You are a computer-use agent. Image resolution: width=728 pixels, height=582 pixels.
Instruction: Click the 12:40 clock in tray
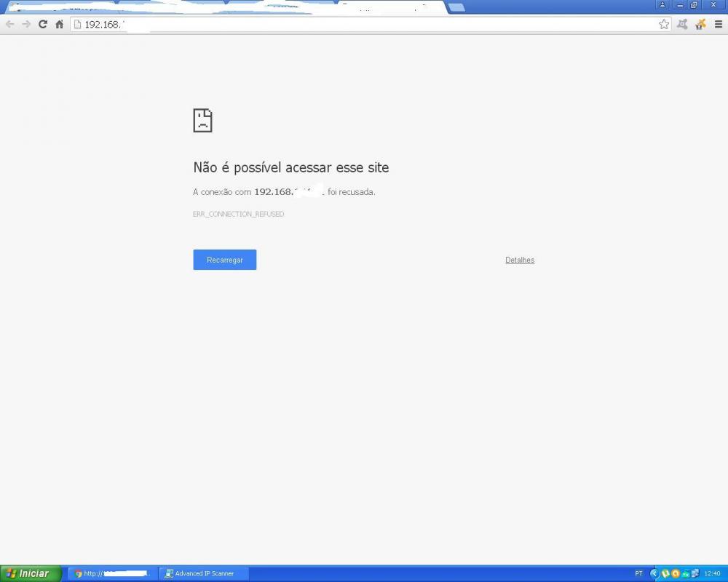point(712,574)
